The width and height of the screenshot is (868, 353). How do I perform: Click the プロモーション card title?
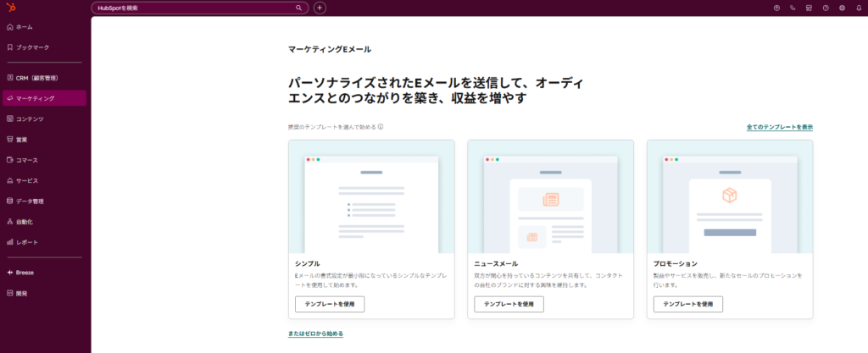coord(676,263)
